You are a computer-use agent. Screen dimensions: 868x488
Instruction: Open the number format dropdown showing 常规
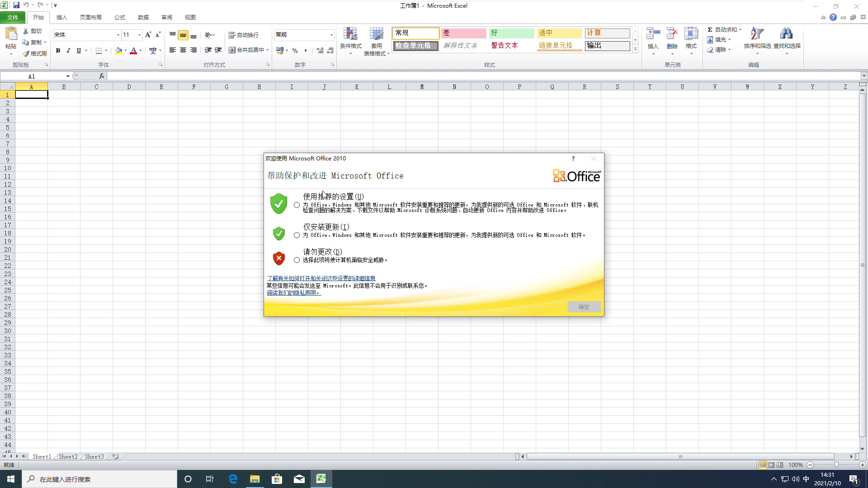coord(330,34)
